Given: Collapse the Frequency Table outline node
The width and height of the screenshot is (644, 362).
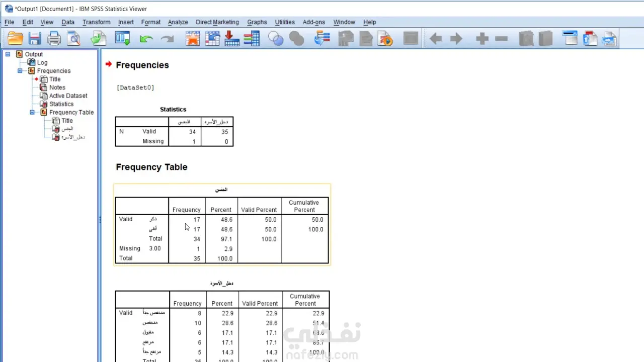Looking at the screenshot, I should click(x=32, y=113).
